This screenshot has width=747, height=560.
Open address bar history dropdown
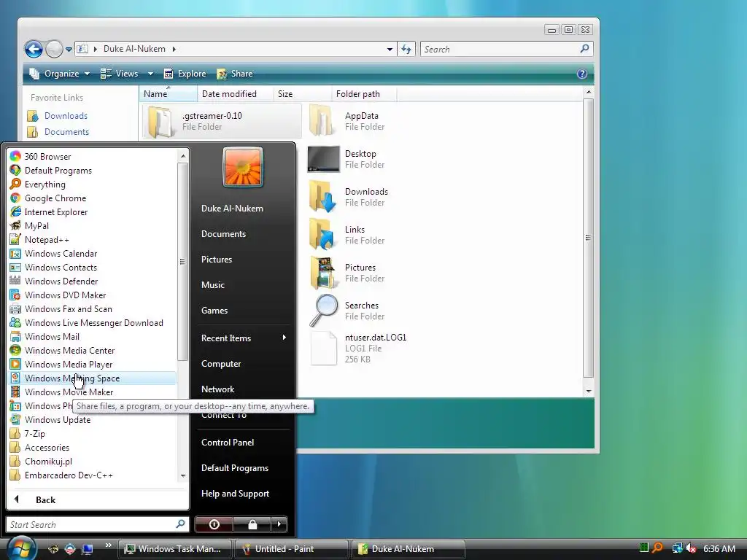[x=390, y=49]
